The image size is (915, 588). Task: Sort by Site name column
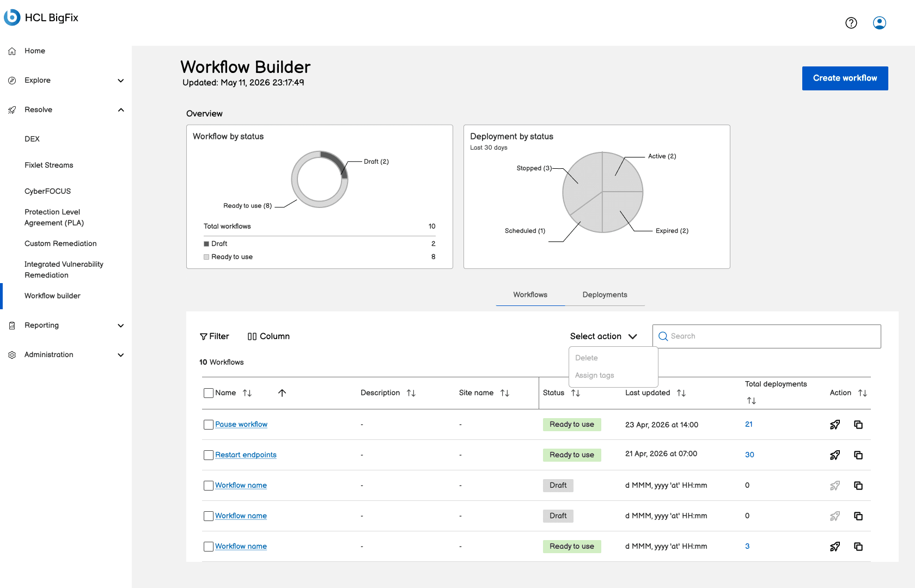[x=505, y=393]
